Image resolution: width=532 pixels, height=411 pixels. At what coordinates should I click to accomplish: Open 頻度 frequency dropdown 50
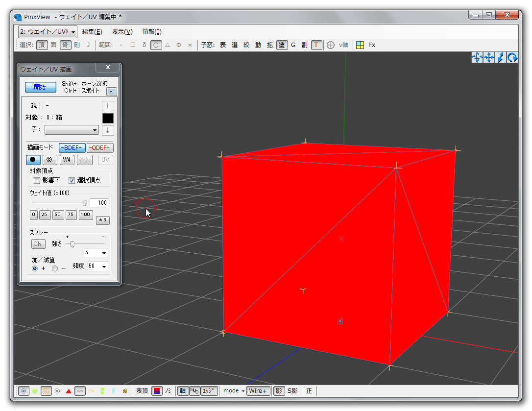tap(97, 266)
